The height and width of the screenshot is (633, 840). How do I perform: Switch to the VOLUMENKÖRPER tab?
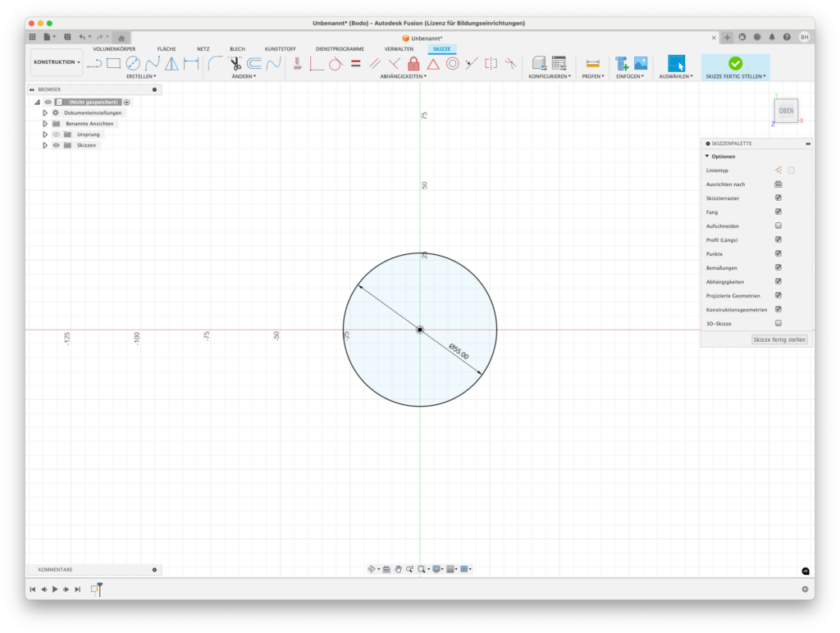[x=114, y=49]
